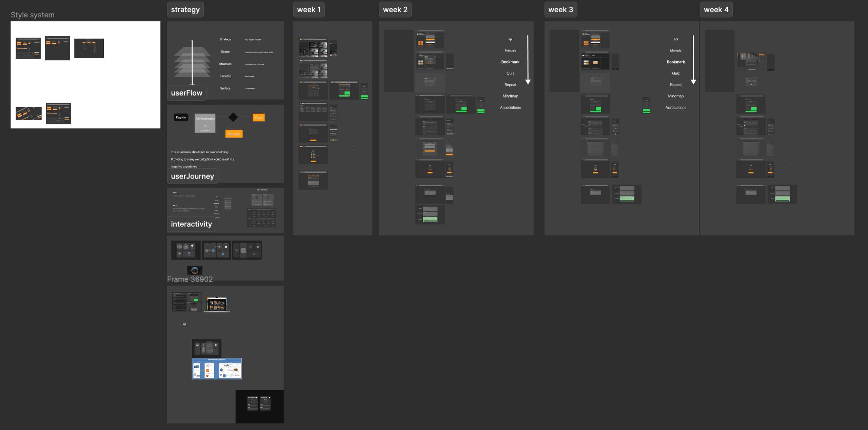
Task: Select the blue architecture diagram image
Action: point(217,369)
